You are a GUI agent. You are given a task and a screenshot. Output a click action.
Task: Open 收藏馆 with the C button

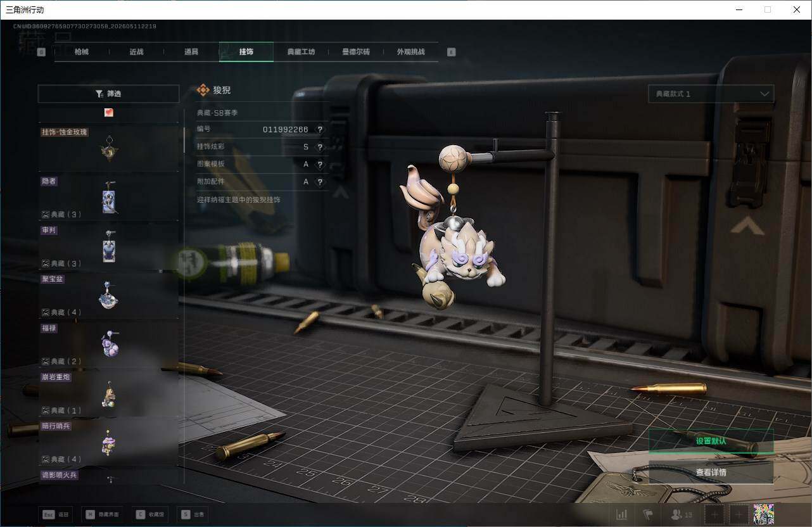click(x=151, y=515)
